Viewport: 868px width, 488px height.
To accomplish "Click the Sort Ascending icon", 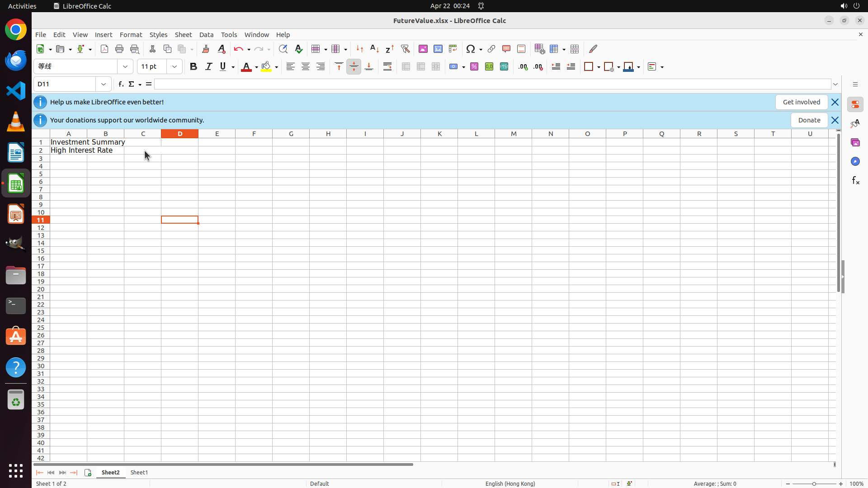I will coord(374,49).
